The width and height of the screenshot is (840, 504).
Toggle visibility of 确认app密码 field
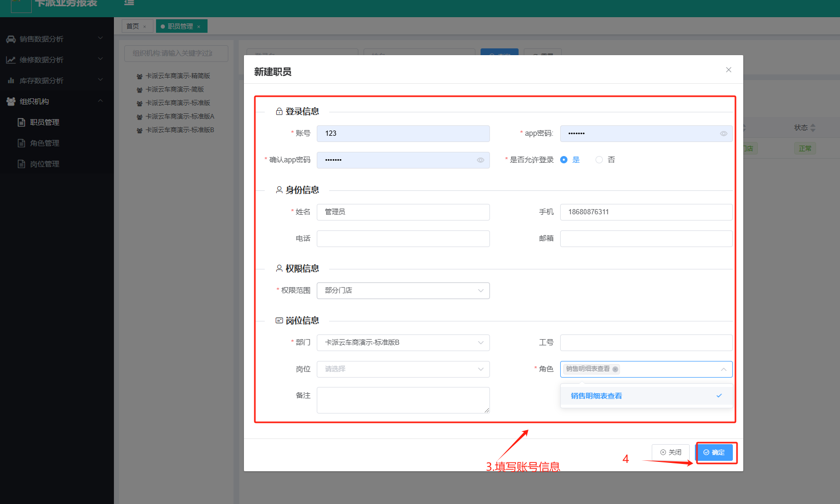point(480,160)
